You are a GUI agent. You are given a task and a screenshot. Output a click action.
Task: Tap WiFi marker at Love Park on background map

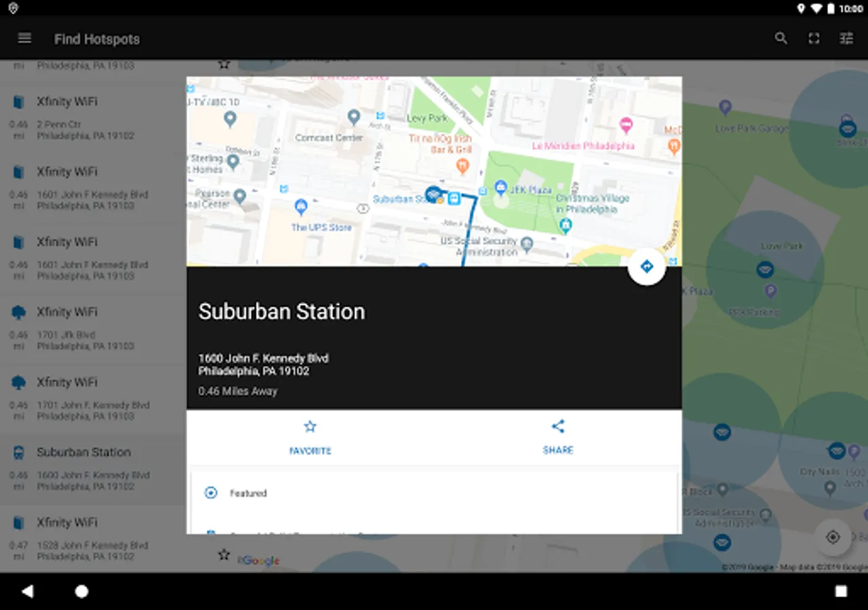tap(765, 269)
